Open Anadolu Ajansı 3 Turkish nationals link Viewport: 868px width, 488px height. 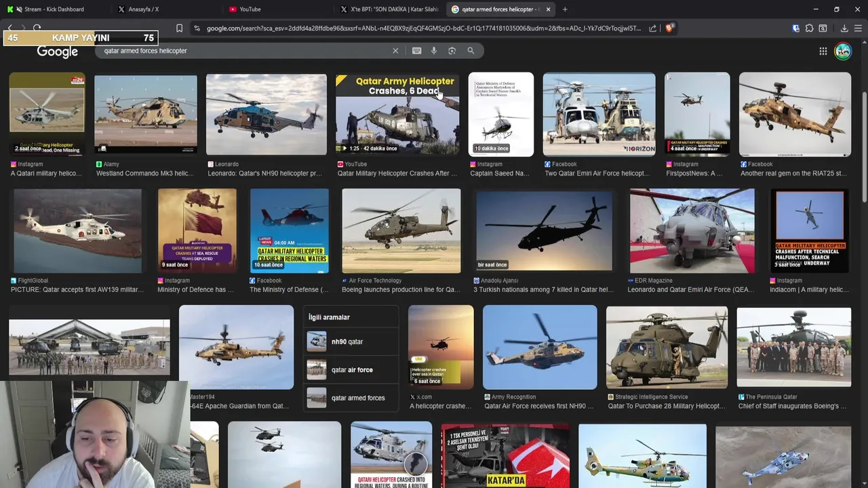(x=544, y=290)
